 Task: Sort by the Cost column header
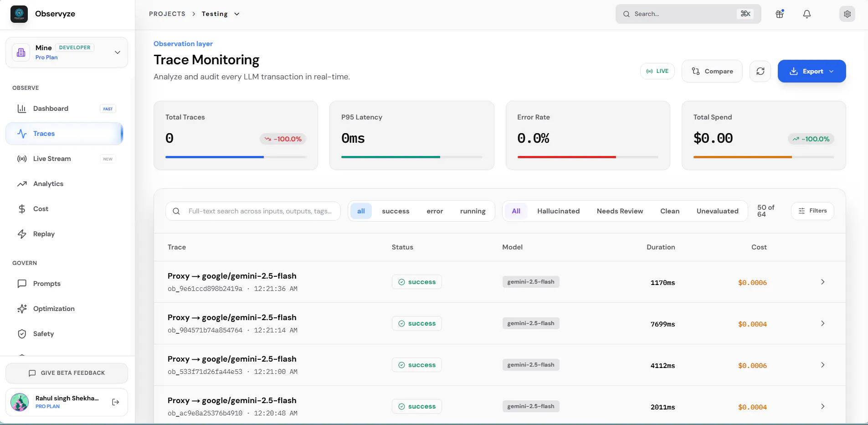coord(759,247)
